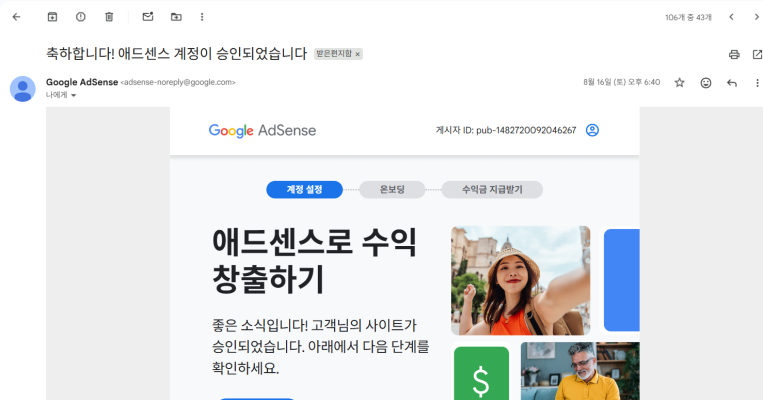Delete this email with the trash icon
The image size is (763, 400).
pyautogui.click(x=109, y=17)
